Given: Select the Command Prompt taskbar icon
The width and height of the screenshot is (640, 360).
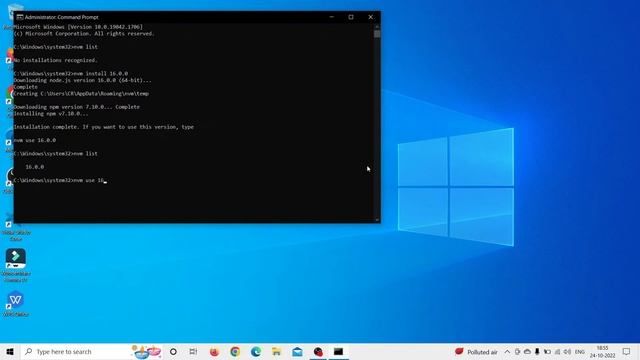Looking at the screenshot, I should pos(338,351).
